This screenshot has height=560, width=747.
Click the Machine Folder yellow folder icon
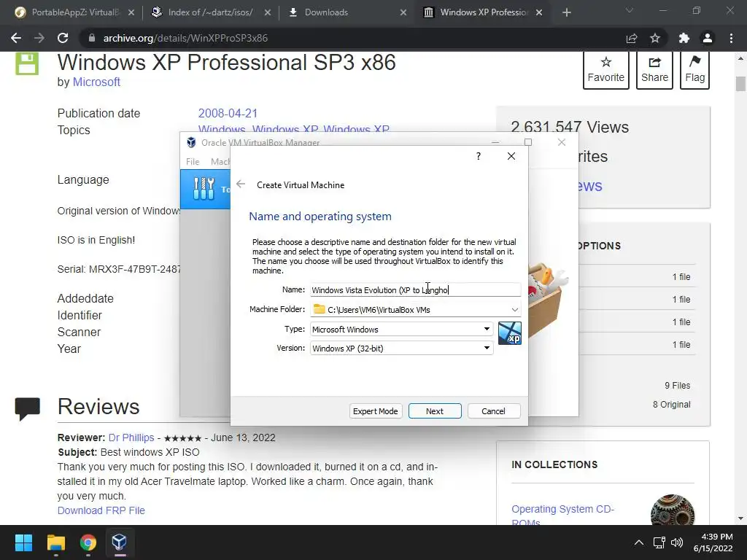click(x=320, y=309)
